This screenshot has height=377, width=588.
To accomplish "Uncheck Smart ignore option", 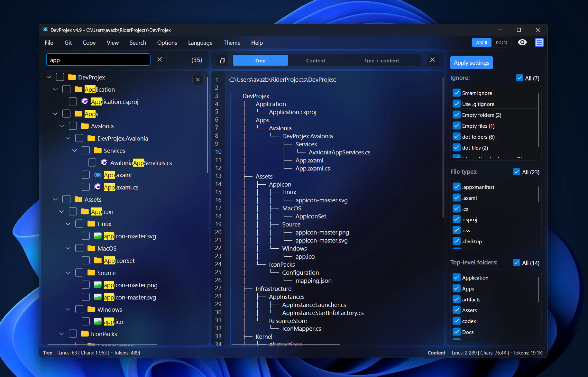I will (x=456, y=93).
